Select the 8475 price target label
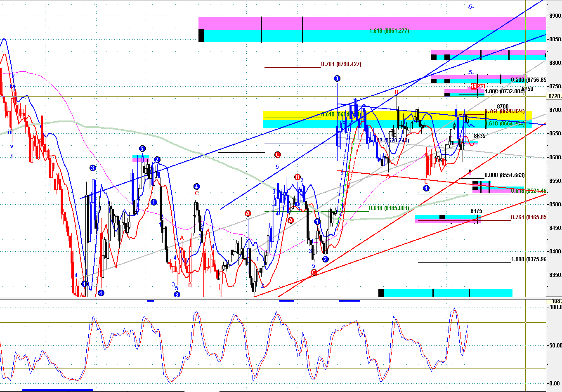Viewport: 562px width, 392px height. (476, 211)
